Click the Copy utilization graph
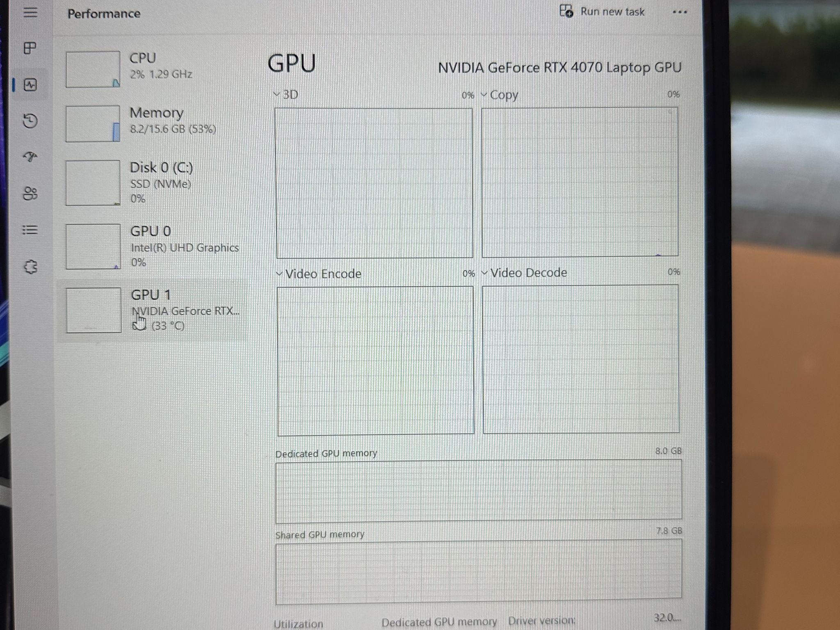The height and width of the screenshot is (630, 840). coord(580,182)
